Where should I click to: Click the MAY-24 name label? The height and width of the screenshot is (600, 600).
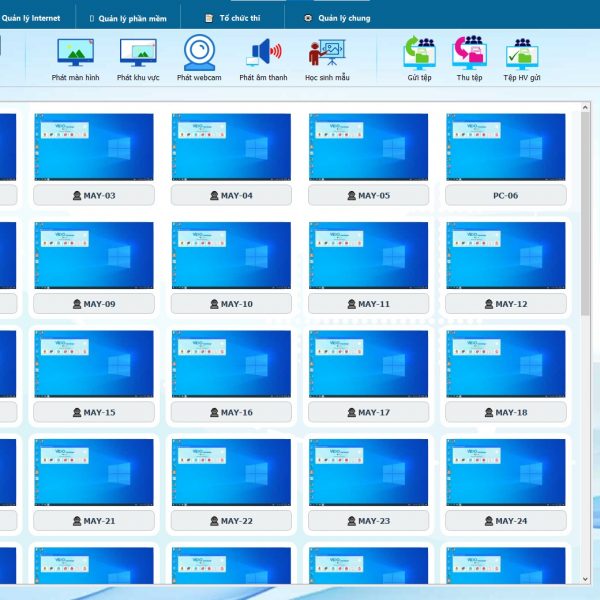tap(506, 521)
